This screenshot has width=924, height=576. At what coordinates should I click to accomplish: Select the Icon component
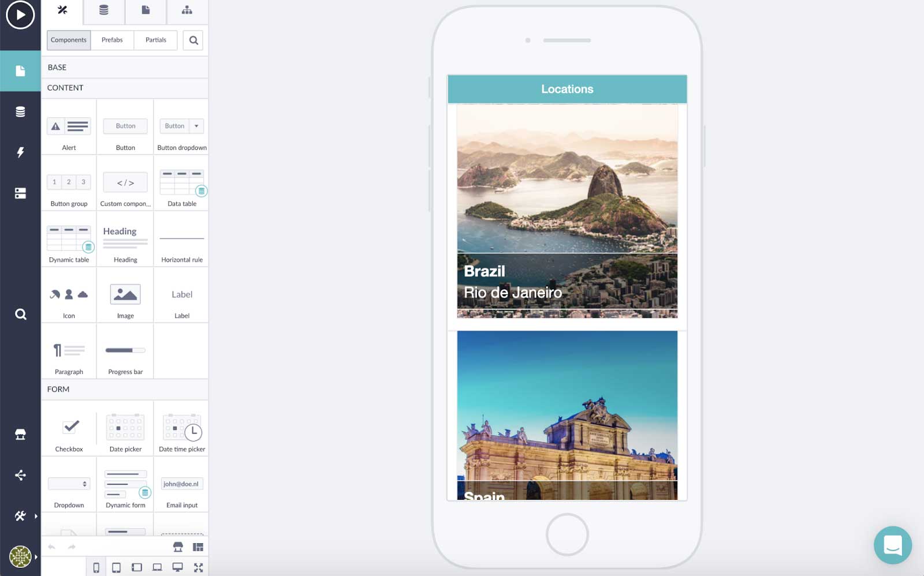(x=69, y=295)
